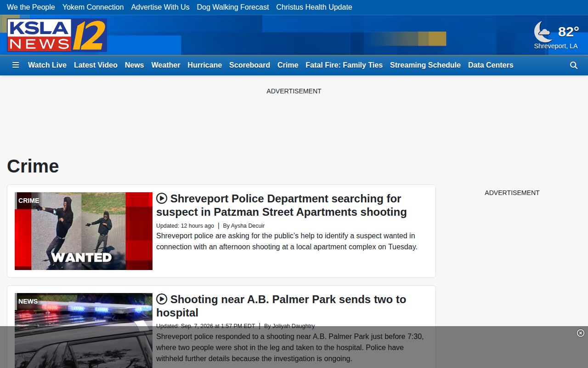Open We the People link
The width and height of the screenshot is (588, 368).
(31, 7)
